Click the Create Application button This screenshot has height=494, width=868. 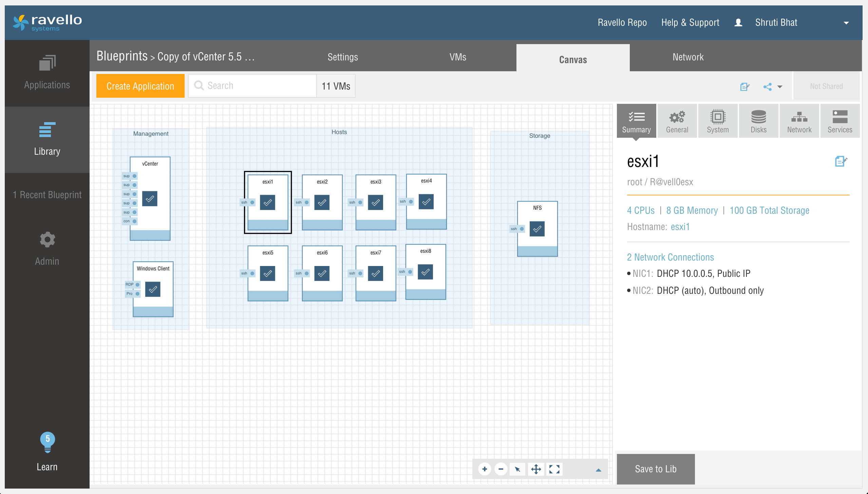tap(140, 86)
